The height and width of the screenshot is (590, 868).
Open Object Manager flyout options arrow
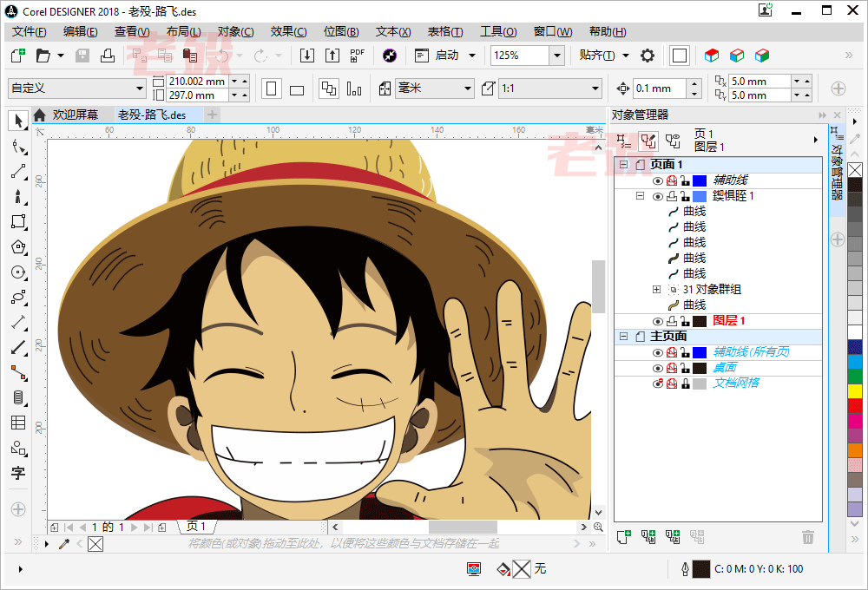(815, 140)
